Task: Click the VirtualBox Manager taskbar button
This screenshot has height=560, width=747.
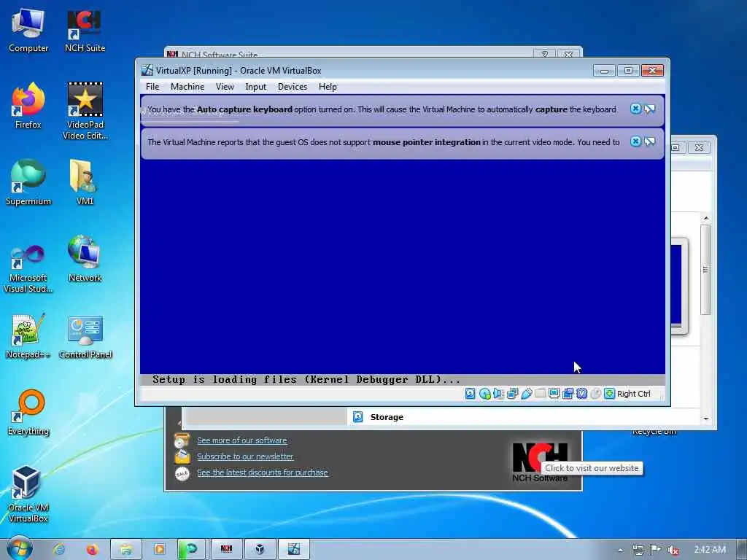Action: (260, 550)
